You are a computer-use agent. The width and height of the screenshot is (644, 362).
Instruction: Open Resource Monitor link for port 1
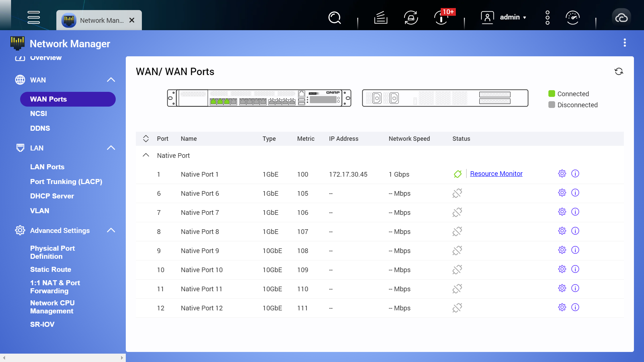point(496,174)
